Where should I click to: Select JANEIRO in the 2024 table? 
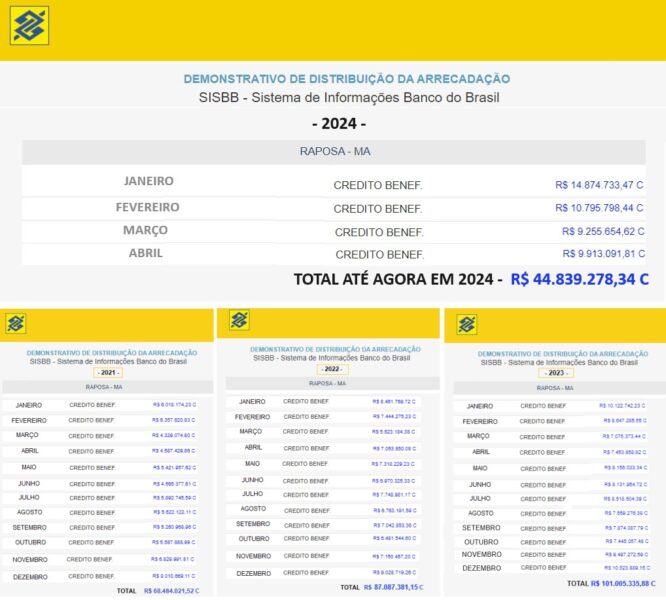149,181
